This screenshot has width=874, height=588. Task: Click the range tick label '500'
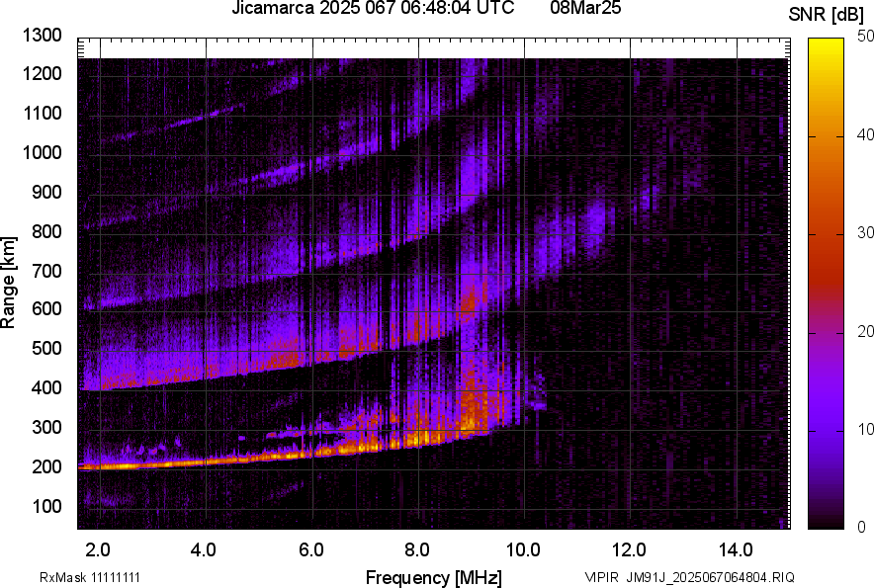pyautogui.click(x=46, y=348)
